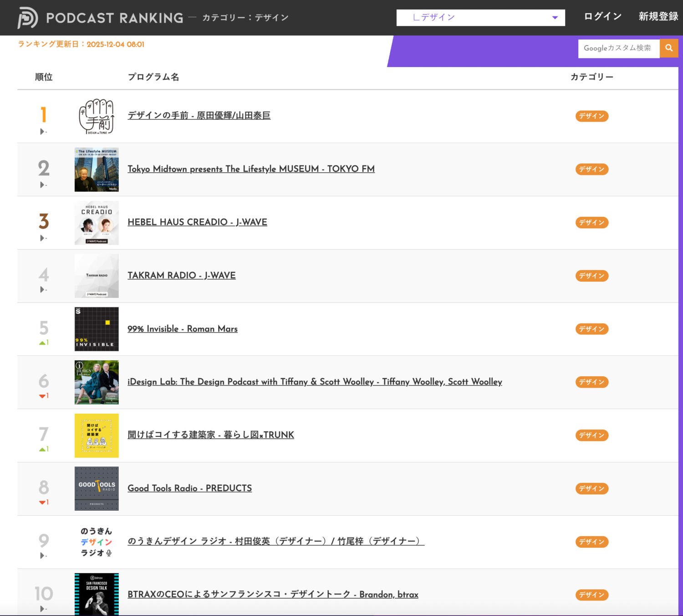The image size is (683, 616).
Task: Click the Good Tools Radio cover icon
Action: [x=97, y=488]
